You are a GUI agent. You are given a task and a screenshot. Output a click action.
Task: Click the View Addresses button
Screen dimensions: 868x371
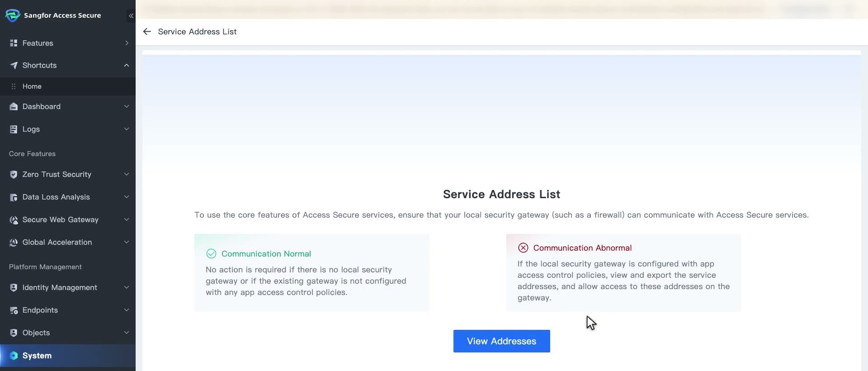(502, 341)
